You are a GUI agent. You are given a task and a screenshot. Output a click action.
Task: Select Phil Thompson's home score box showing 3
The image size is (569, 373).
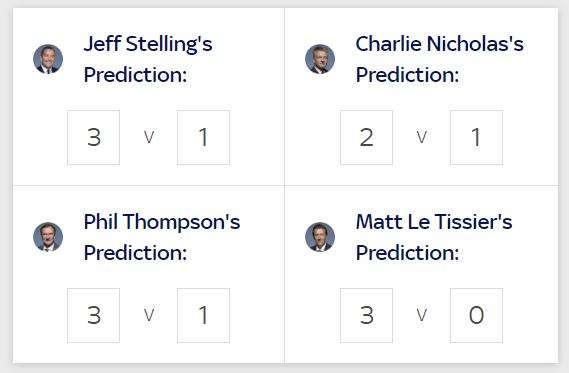tap(93, 315)
